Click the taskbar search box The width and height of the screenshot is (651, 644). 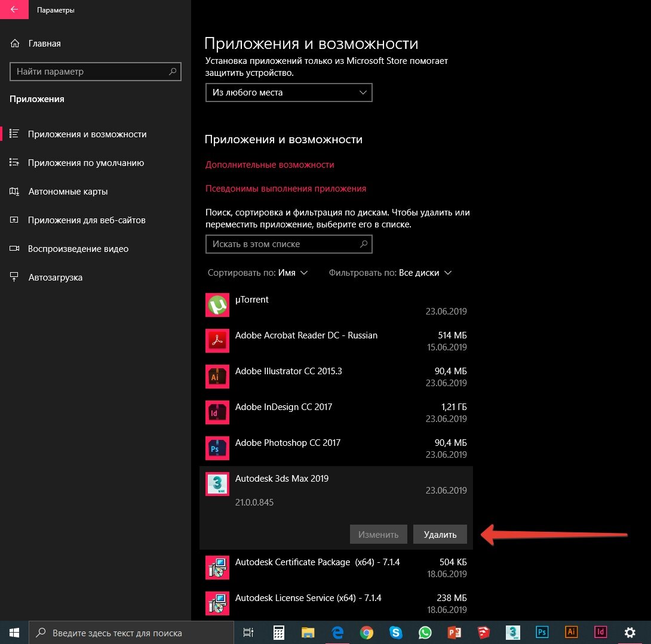[x=131, y=633]
